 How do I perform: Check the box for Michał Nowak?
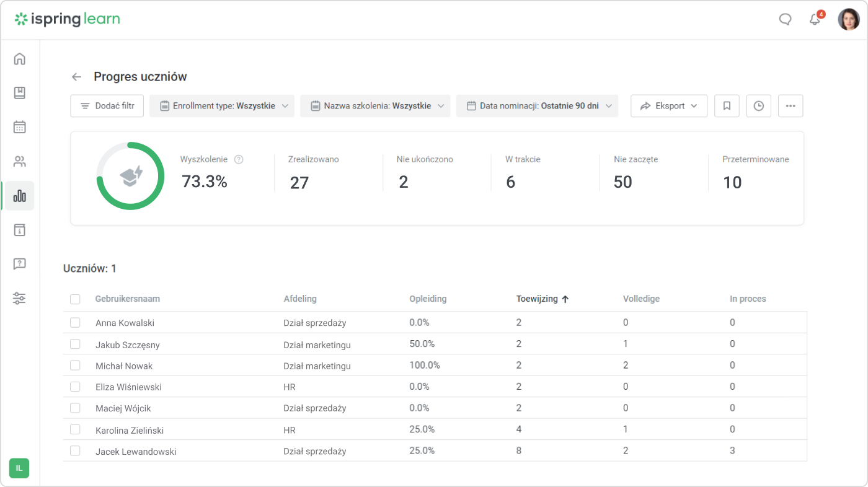tap(75, 366)
